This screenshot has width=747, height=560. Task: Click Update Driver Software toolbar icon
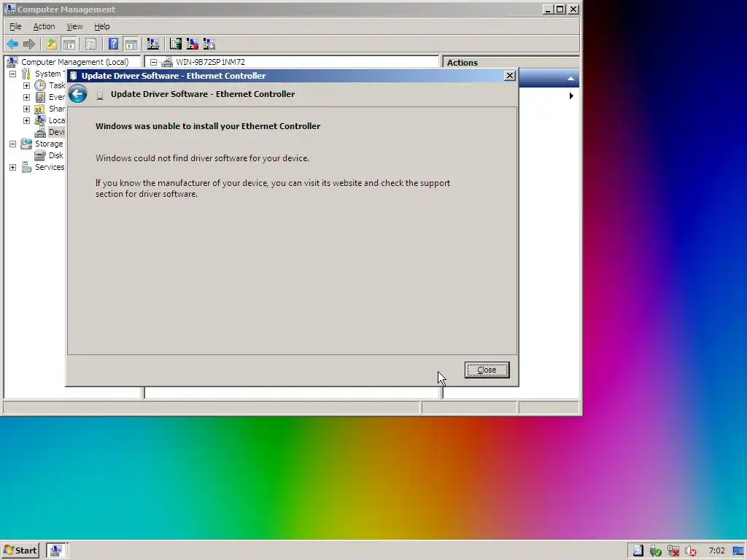[x=175, y=44]
